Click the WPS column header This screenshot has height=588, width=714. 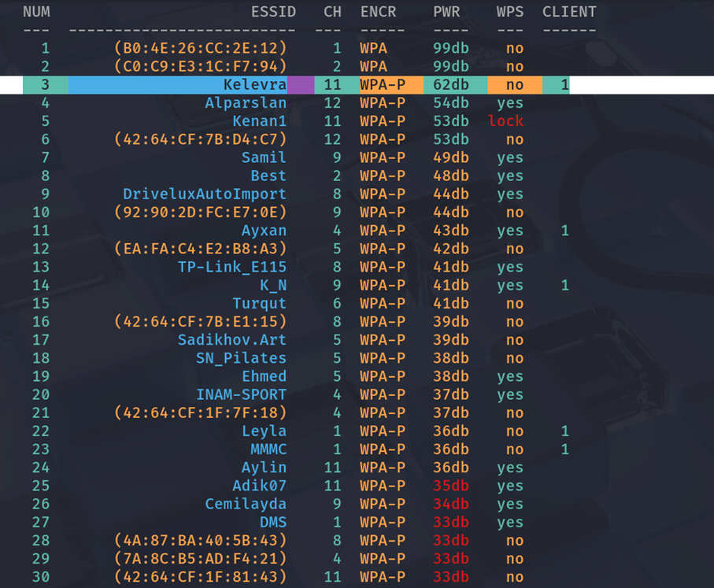[x=510, y=12]
